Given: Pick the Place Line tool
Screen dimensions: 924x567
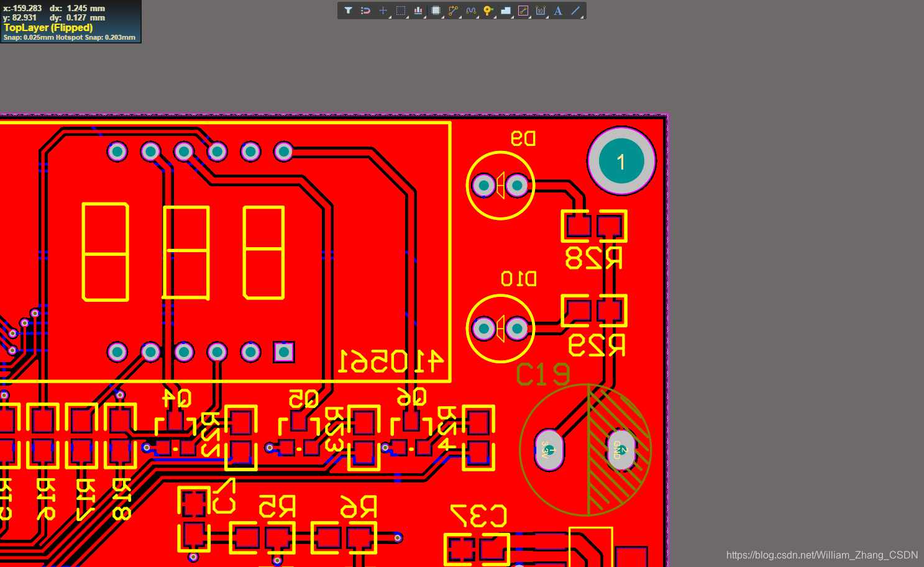Looking at the screenshot, I should 575,11.
